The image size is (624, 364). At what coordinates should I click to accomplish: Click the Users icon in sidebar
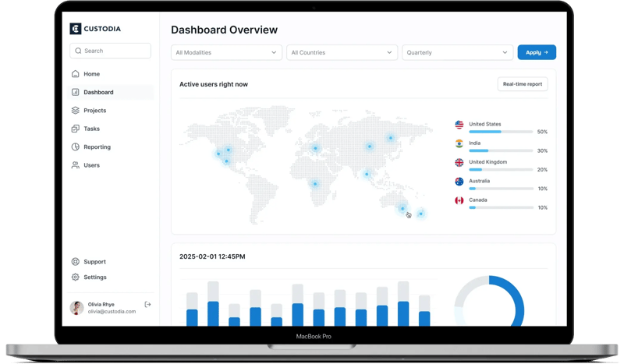[x=76, y=165]
